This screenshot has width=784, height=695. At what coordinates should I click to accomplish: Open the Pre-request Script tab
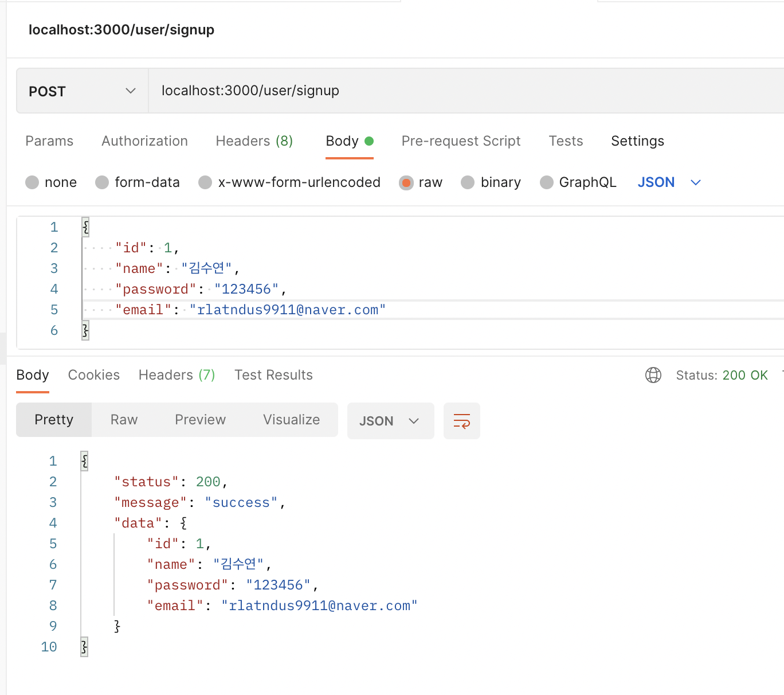click(x=461, y=141)
